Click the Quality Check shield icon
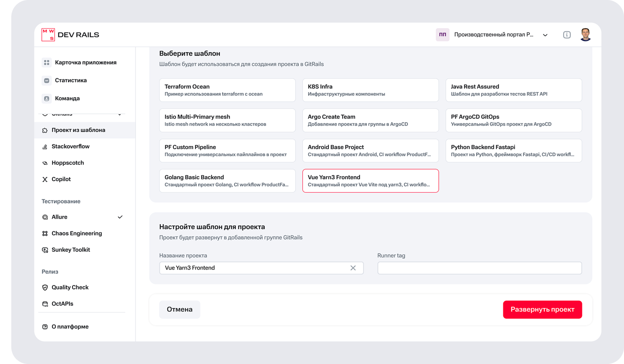The height and width of the screenshot is (364, 624). click(x=45, y=287)
